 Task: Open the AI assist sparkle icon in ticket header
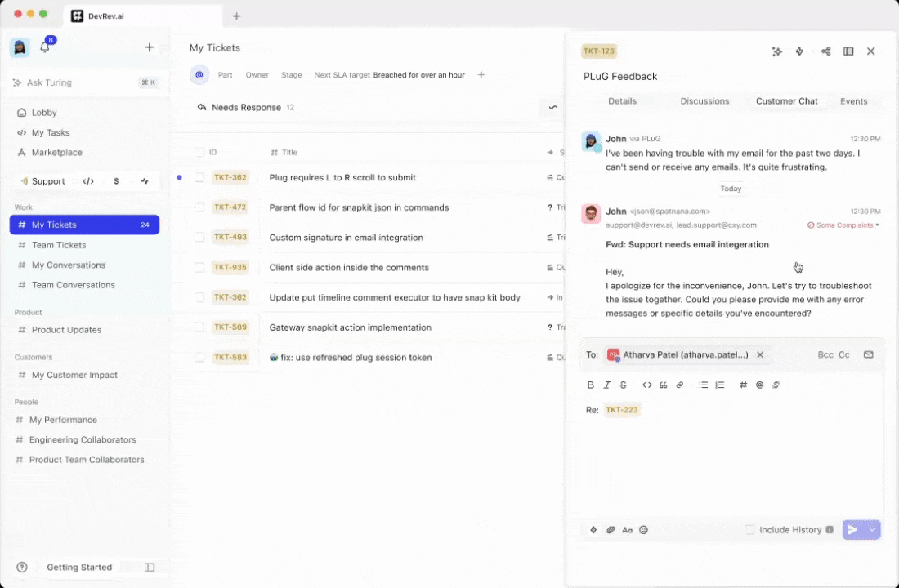[776, 51]
